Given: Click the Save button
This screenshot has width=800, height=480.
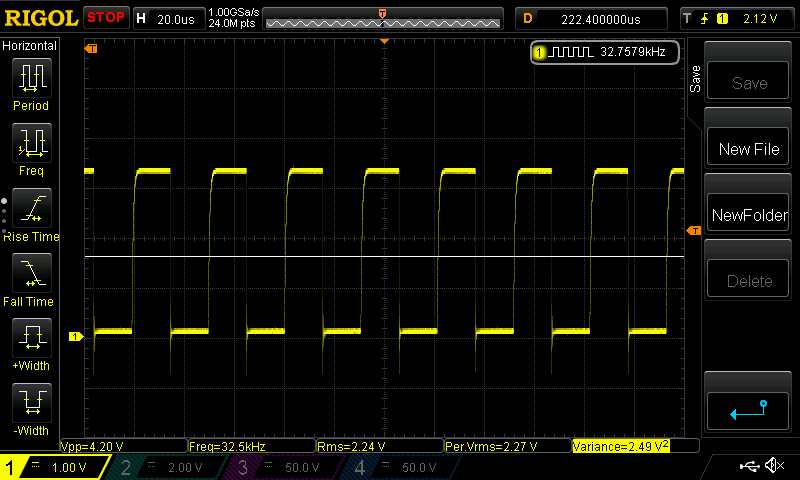Looking at the screenshot, I should (x=748, y=81).
